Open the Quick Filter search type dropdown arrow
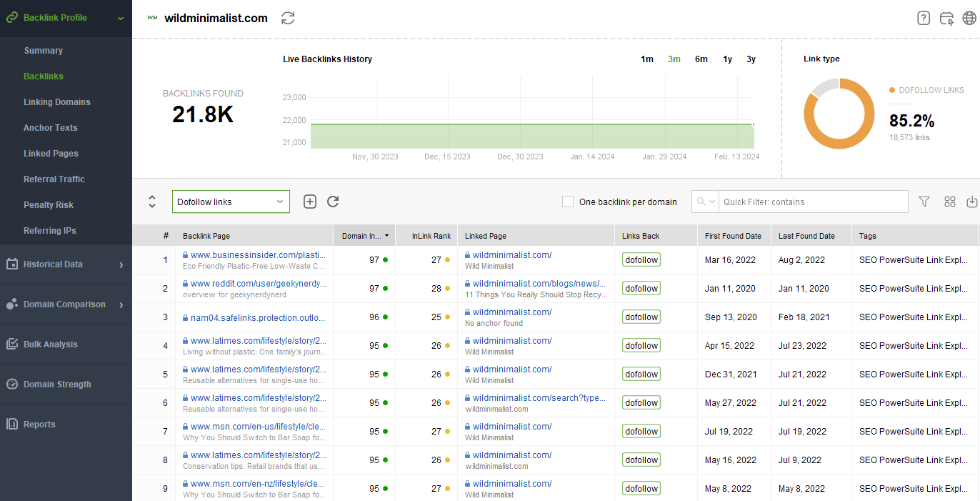980x501 pixels. [x=712, y=202]
